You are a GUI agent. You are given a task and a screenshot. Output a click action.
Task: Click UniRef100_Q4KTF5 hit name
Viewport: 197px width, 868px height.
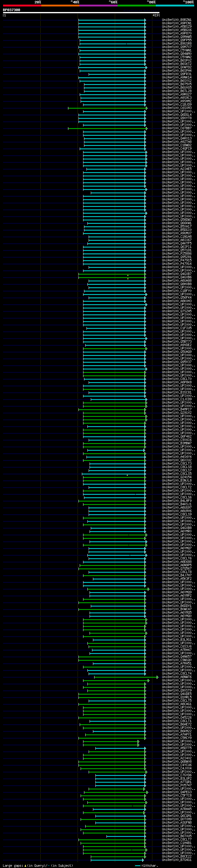[x=177, y=243]
